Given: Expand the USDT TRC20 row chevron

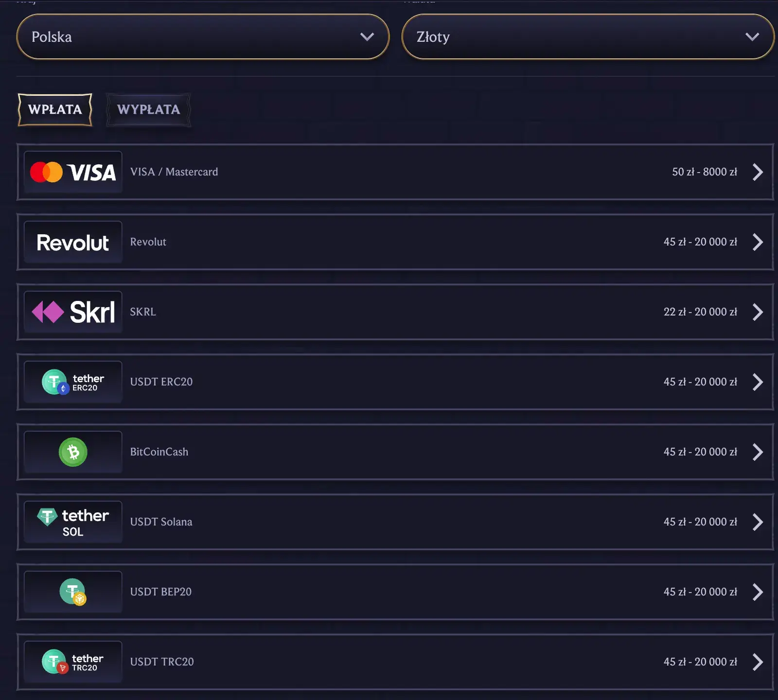Looking at the screenshot, I should tap(758, 662).
